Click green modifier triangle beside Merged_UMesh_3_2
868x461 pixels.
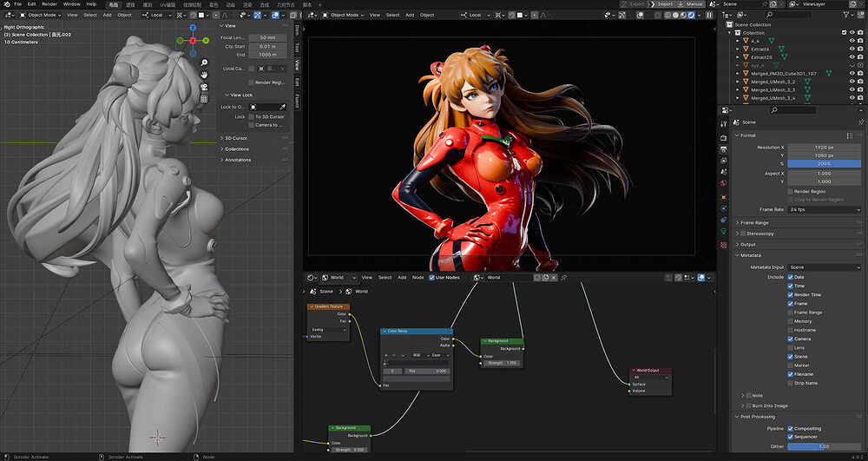click(x=807, y=82)
